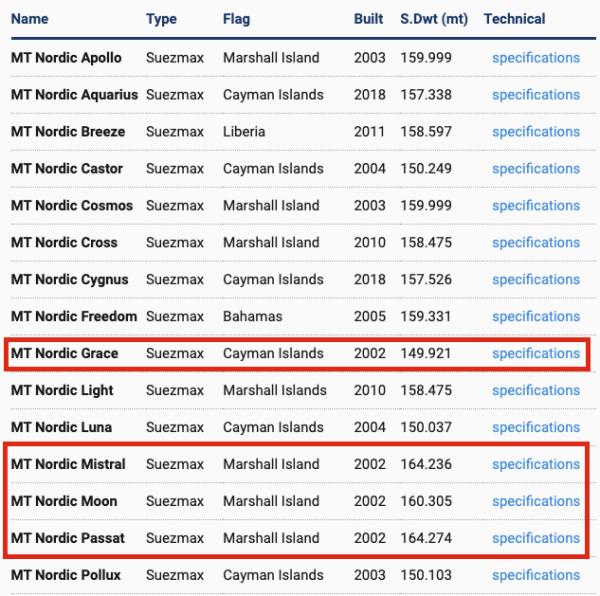The image size is (600, 596).
Task: Select the MT Nordic Light vessel name
Action: (62, 391)
